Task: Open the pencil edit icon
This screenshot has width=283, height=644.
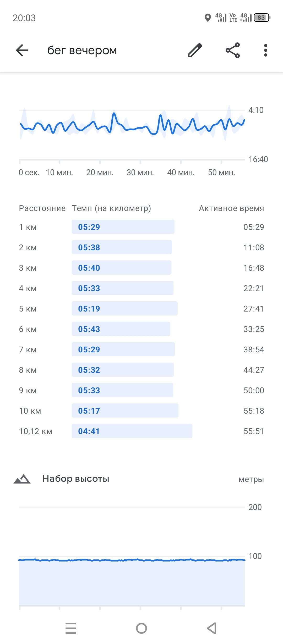Action: 195,50
